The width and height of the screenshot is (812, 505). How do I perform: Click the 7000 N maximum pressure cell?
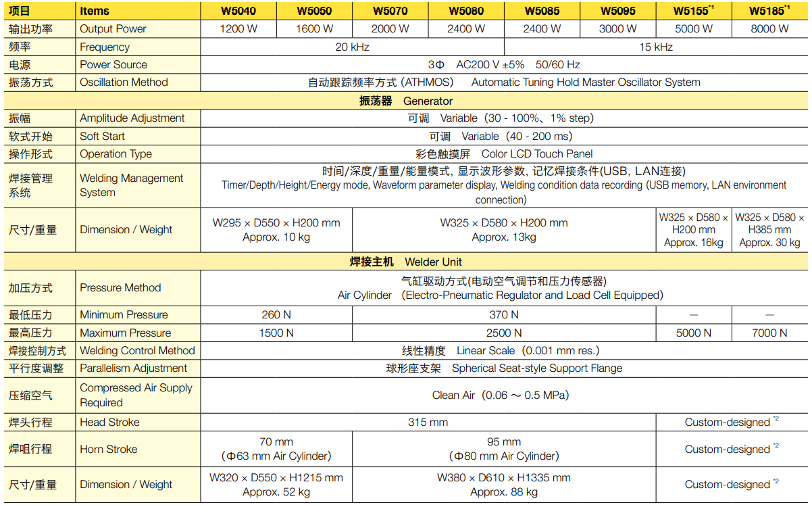(769, 333)
